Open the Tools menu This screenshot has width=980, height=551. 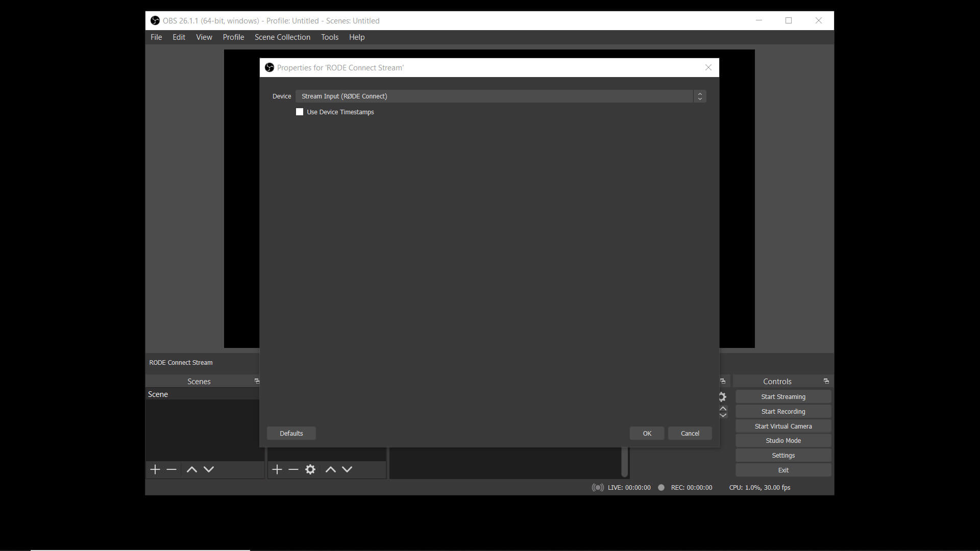click(x=329, y=37)
